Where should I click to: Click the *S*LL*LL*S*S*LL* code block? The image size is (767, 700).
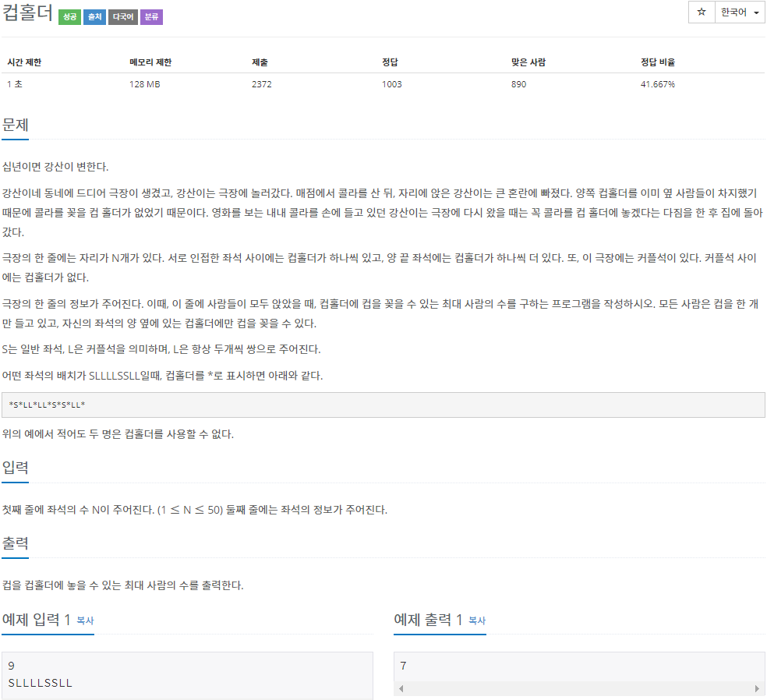click(x=383, y=405)
